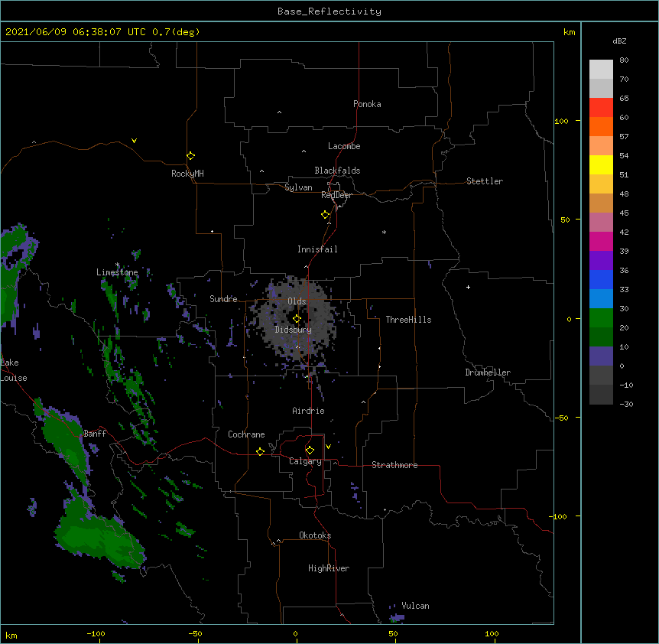Select the Sundre label

point(223,299)
